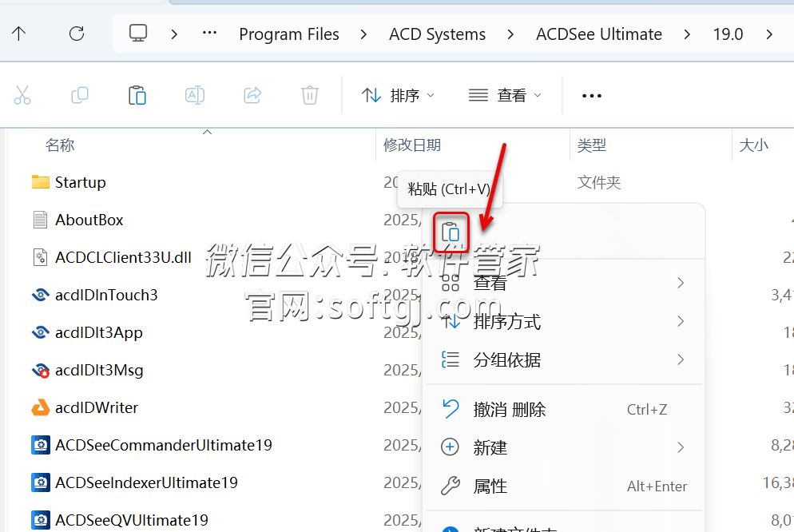Navigate to ACDSee Ultimate breadcrumb
The height and width of the screenshot is (532, 794).
pyautogui.click(x=599, y=34)
